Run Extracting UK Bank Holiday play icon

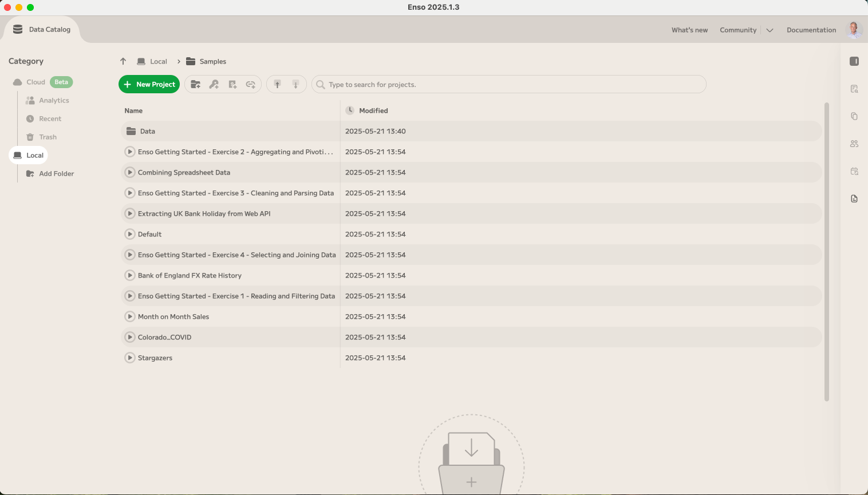tap(130, 213)
